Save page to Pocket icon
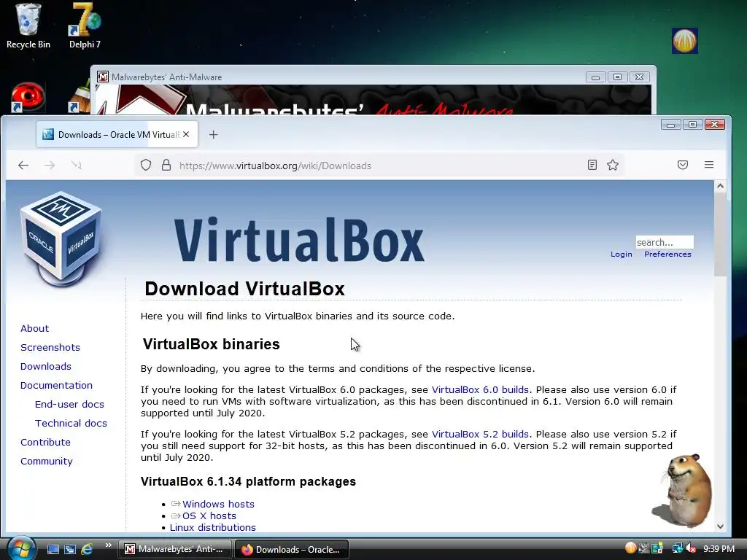This screenshot has width=747, height=560. 683,165
